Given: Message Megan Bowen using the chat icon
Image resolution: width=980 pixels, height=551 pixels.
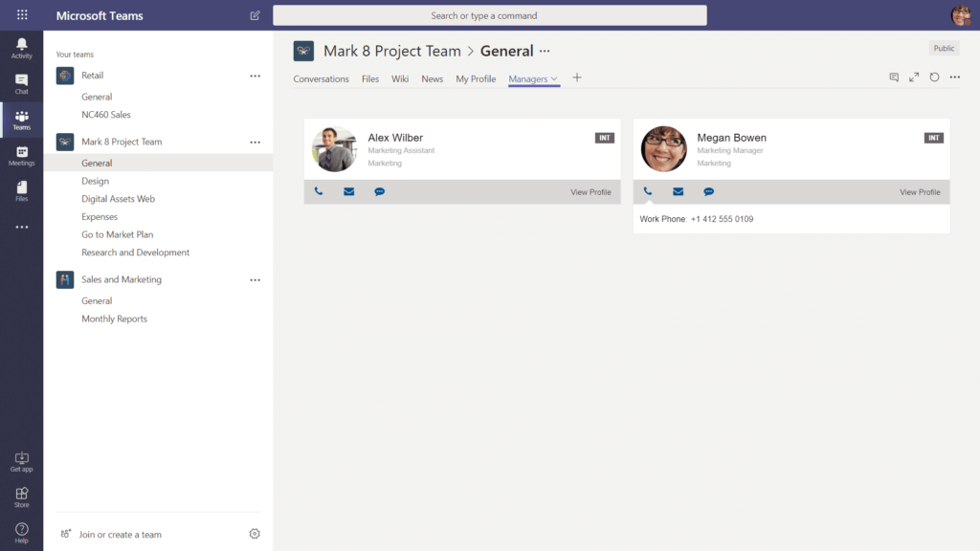Looking at the screenshot, I should pos(709,191).
